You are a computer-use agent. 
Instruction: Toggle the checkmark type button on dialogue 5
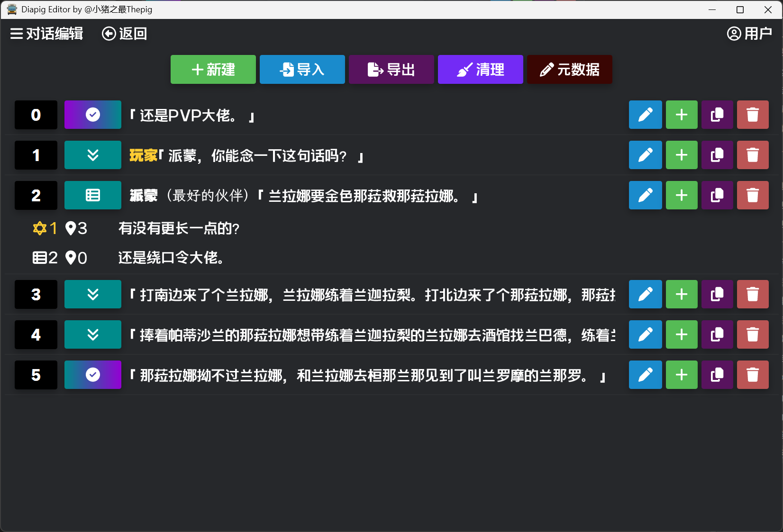click(x=93, y=375)
